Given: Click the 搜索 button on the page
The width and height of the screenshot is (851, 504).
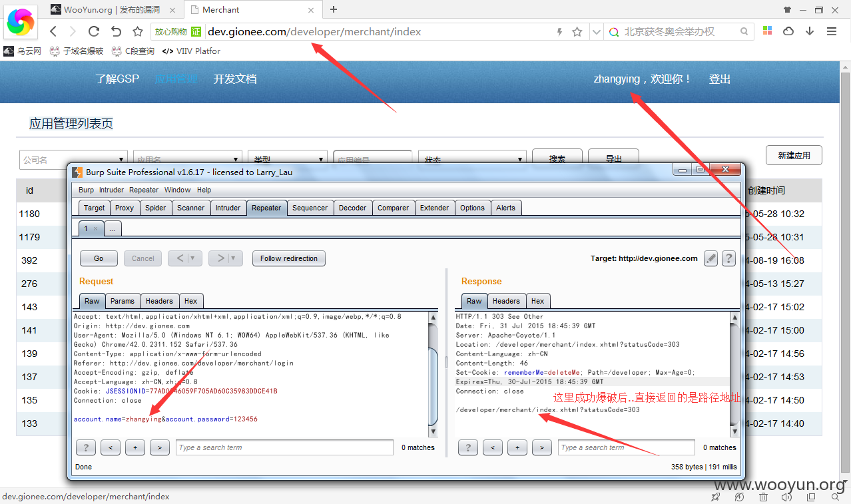Looking at the screenshot, I should pos(557,156).
